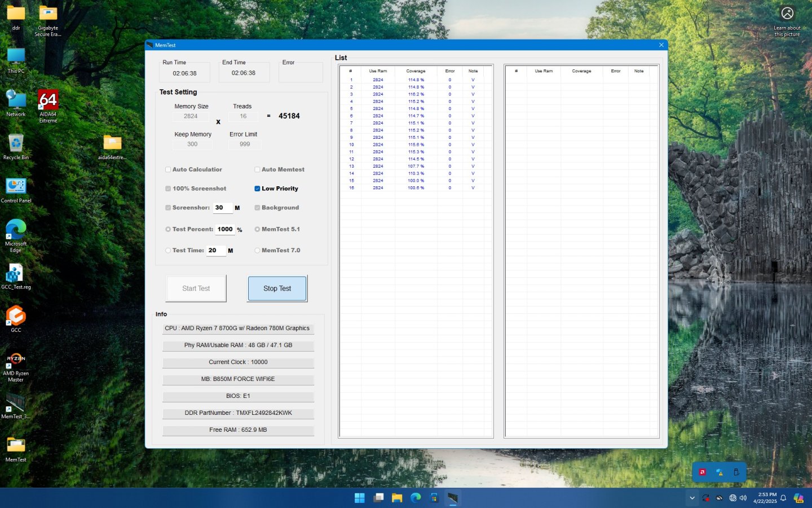Select the Test Time radio button

click(x=168, y=251)
